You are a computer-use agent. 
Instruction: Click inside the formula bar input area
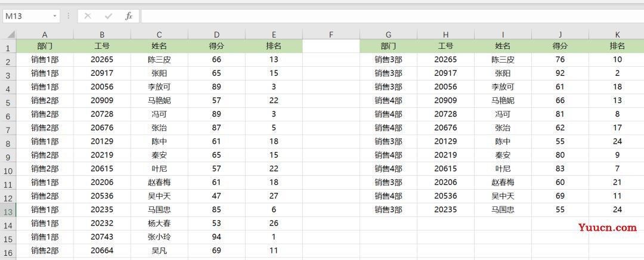click(x=388, y=16)
